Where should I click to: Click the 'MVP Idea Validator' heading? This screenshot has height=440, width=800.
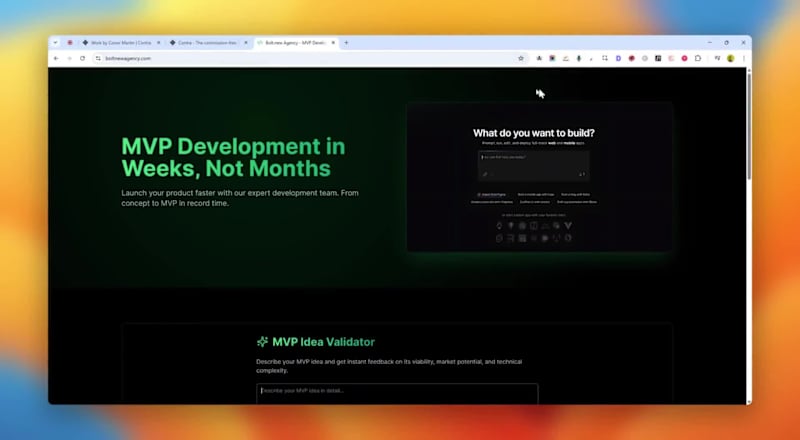[x=323, y=342]
